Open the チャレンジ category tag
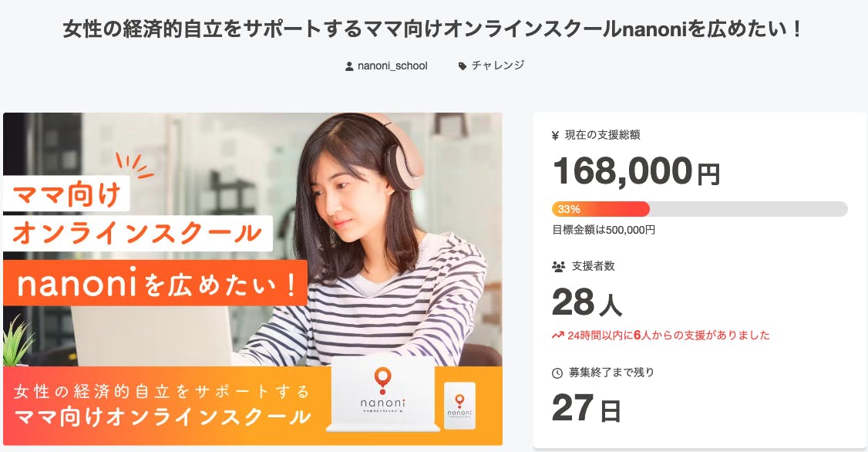This screenshot has height=452, width=868. tap(498, 66)
